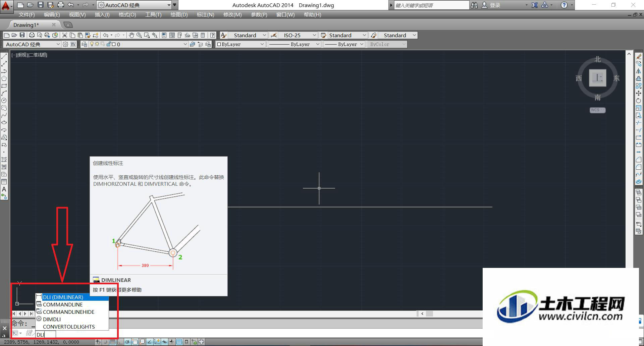This screenshot has height=346, width=644.
Task: Open the layer list dropdown
Action: [138, 44]
